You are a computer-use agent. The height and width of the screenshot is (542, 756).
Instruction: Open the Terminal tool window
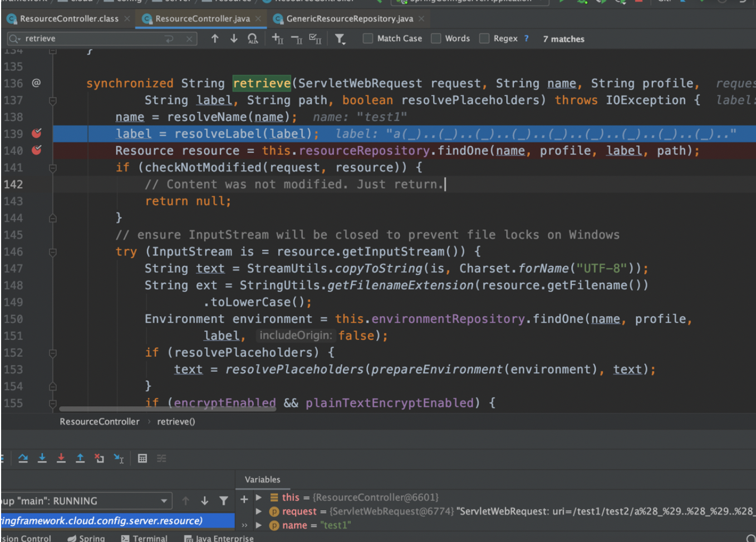pos(144,538)
